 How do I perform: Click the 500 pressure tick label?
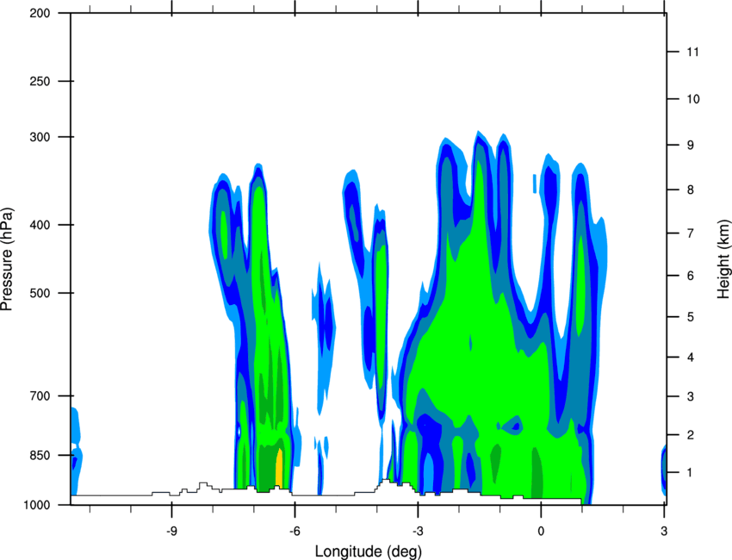pyautogui.click(x=40, y=293)
